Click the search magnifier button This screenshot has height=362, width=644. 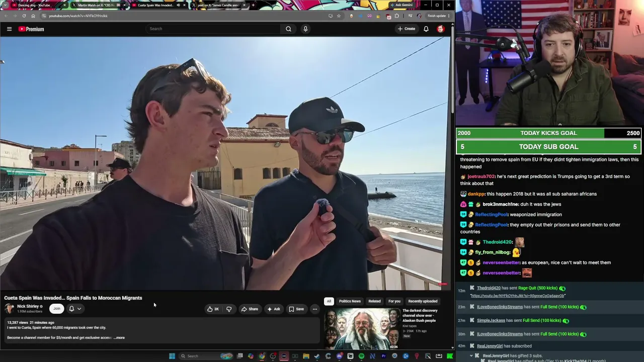(288, 29)
